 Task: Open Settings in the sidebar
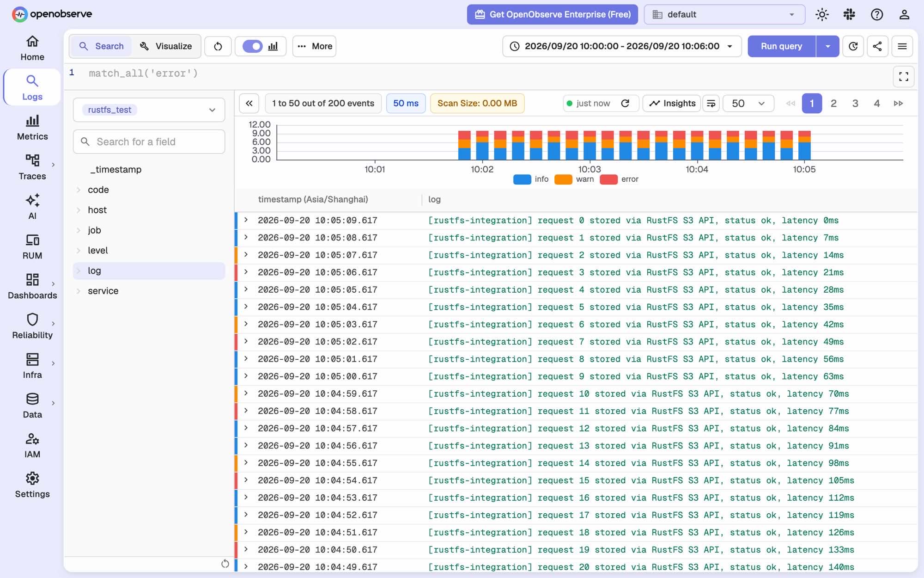pos(32,486)
